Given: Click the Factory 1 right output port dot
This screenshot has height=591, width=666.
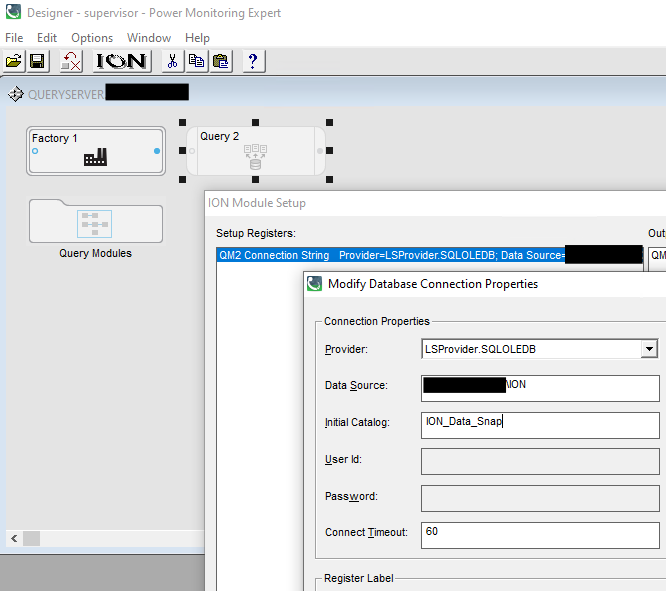Looking at the screenshot, I should pyautogui.click(x=157, y=151).
